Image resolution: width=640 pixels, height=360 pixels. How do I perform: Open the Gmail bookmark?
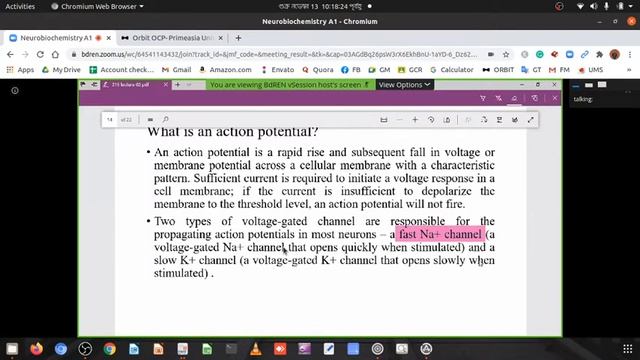176,70
